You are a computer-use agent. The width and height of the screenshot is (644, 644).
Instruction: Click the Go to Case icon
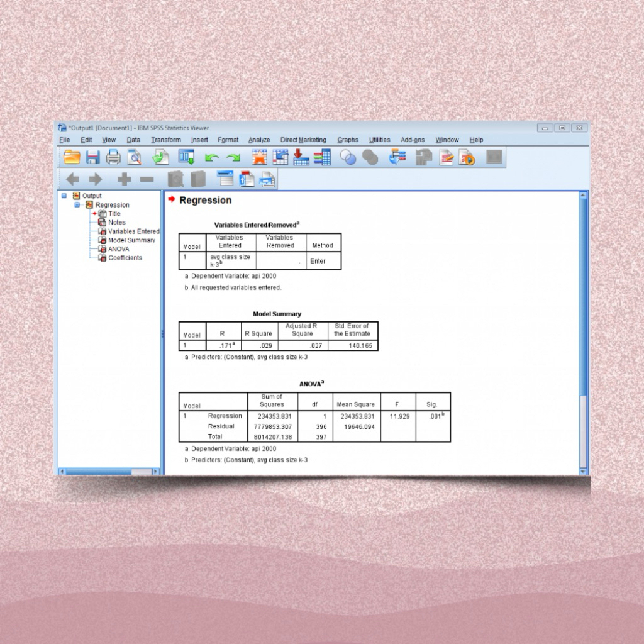(x=280, y=157)
